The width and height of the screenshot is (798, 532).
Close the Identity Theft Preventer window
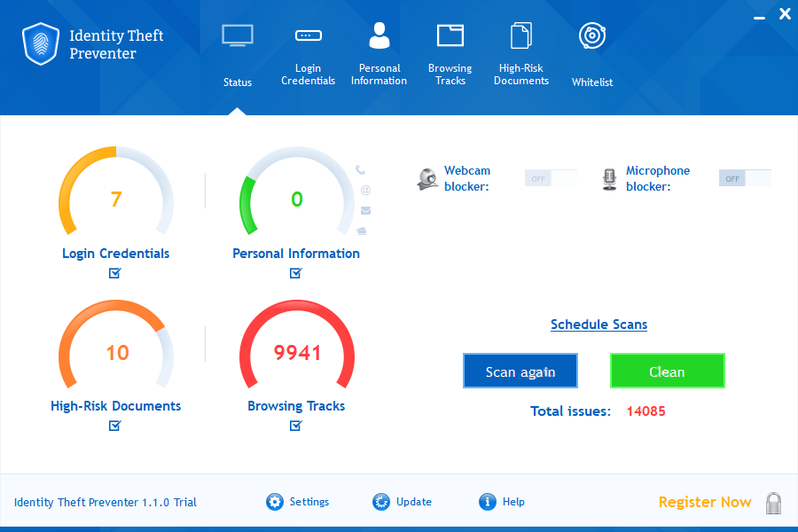tap(785, 14)
